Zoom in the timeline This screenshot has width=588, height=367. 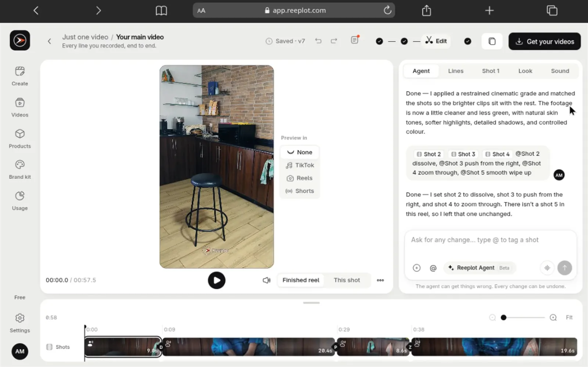[553, 318]
